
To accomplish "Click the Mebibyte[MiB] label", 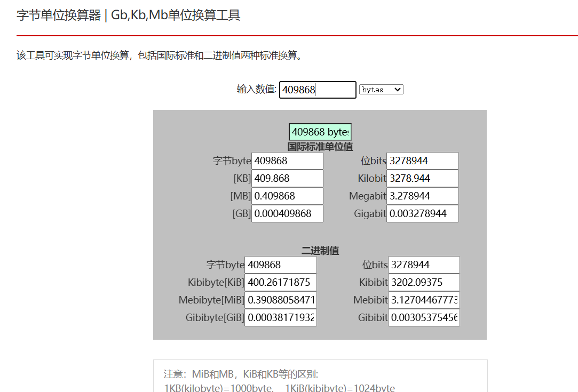I will [x=211, y=300].
